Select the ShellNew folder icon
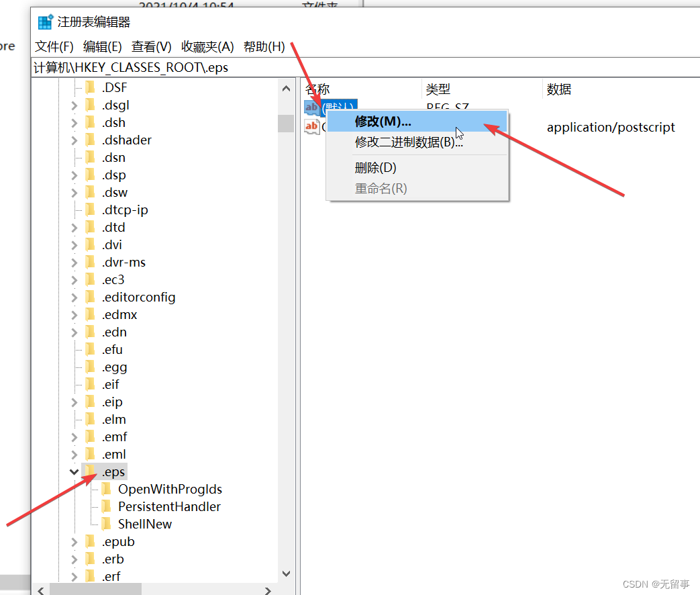The height and width of the screenshot is (595, 700). click(107, 524)
